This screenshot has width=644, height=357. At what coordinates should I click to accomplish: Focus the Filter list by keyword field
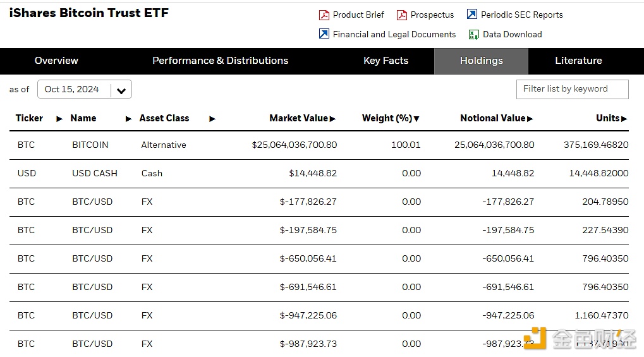coord(572,89)
